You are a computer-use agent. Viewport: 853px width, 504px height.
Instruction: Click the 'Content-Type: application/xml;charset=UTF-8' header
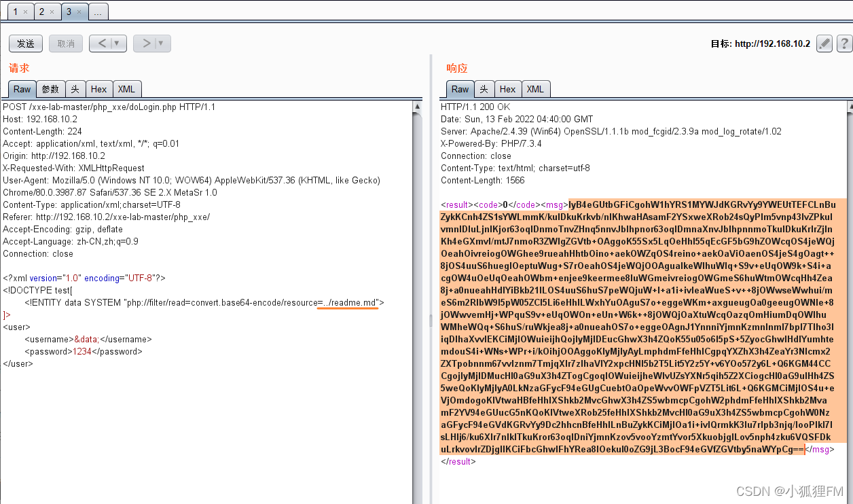tap(92, 205)
